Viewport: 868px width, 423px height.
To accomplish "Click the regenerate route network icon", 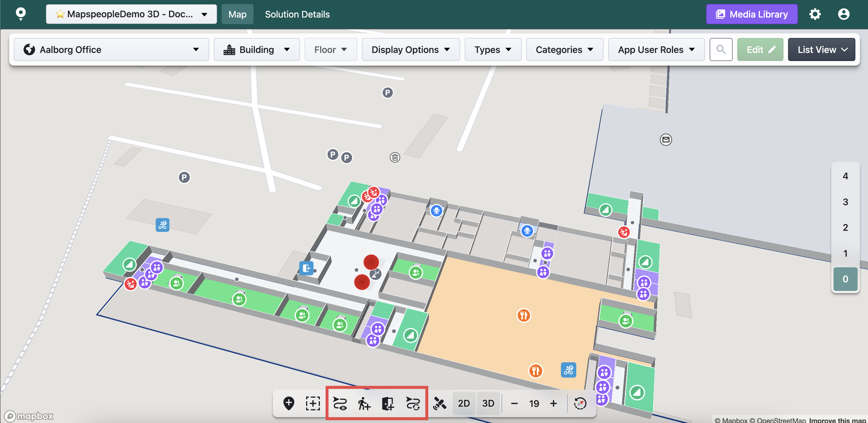I will pyautogui.click(x=413, y=403).
